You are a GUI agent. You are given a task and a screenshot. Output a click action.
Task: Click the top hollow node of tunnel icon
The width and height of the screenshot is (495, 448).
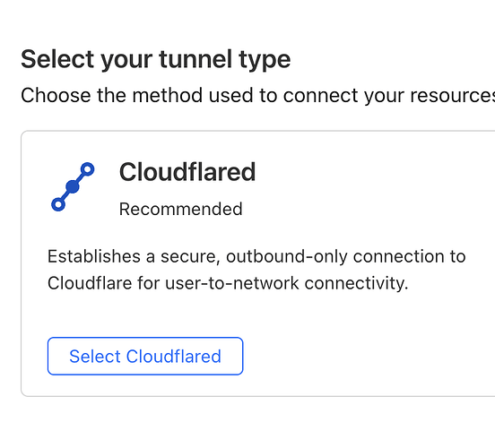point(88,169)
